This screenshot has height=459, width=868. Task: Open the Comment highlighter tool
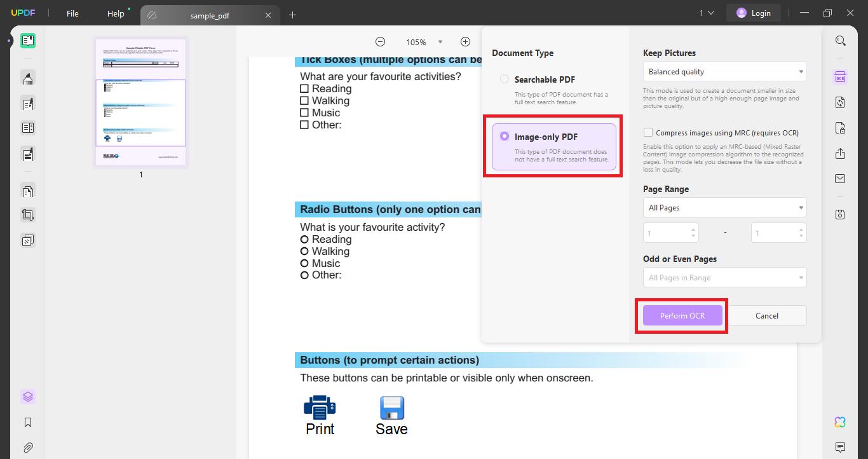[27, 78]
